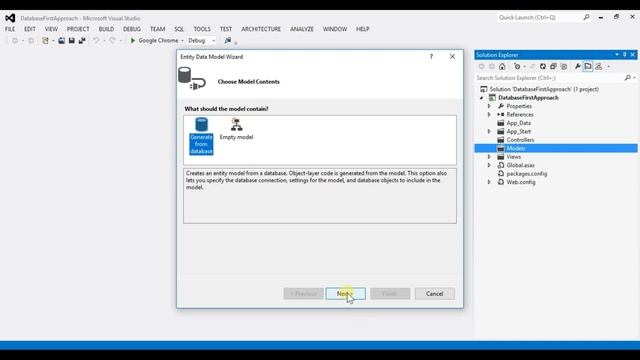Click Solution Explorer Refresh icon
Image resolution: width=640 pixels, height=360 pixels.
point(543,67)
